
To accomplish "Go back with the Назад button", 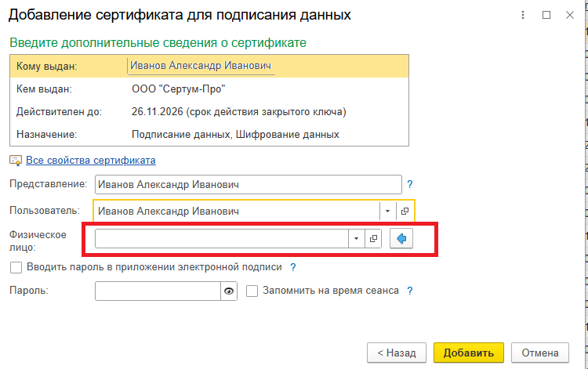I will [x=397, y=353].
